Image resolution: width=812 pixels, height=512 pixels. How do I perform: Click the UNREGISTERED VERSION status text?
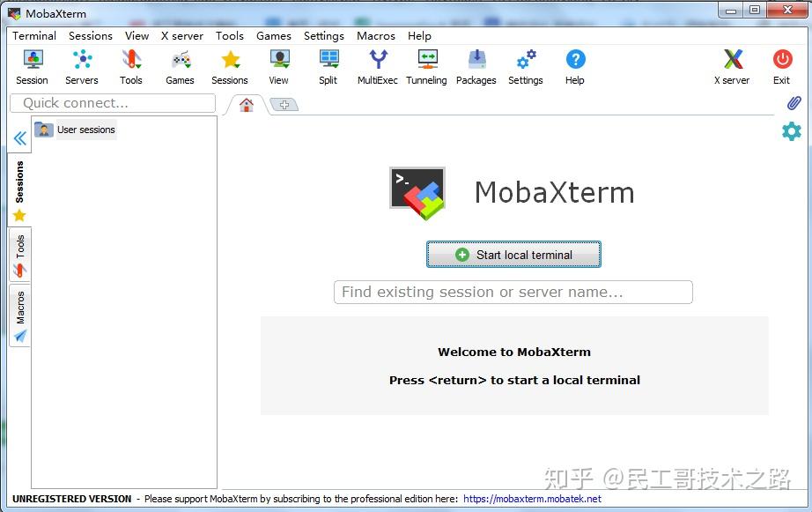click(72, 499)
